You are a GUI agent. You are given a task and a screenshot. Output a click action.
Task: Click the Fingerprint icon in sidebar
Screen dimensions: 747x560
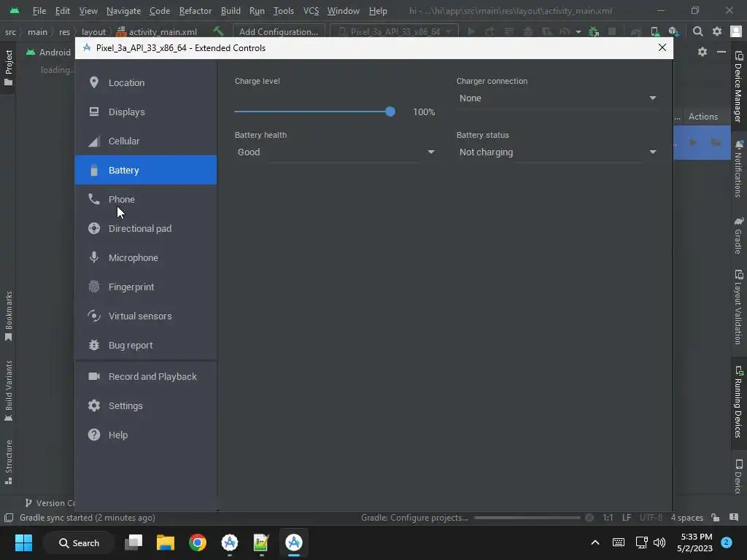(94, 287)
